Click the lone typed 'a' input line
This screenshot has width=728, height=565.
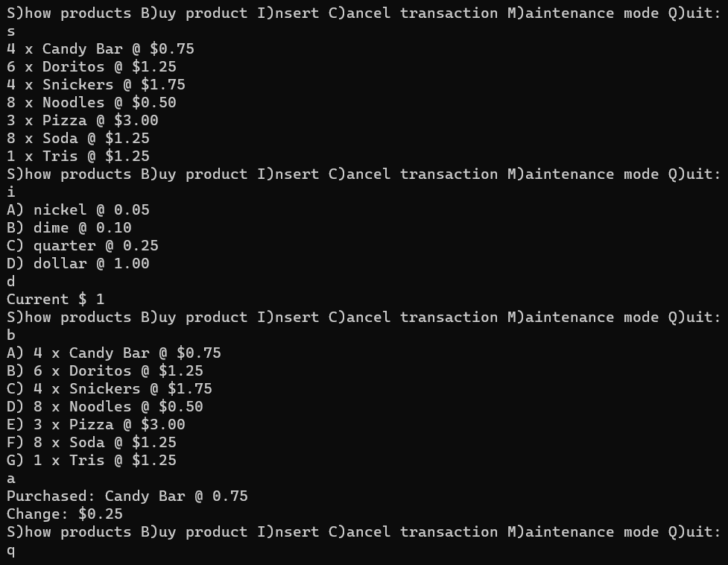point(10,479)
